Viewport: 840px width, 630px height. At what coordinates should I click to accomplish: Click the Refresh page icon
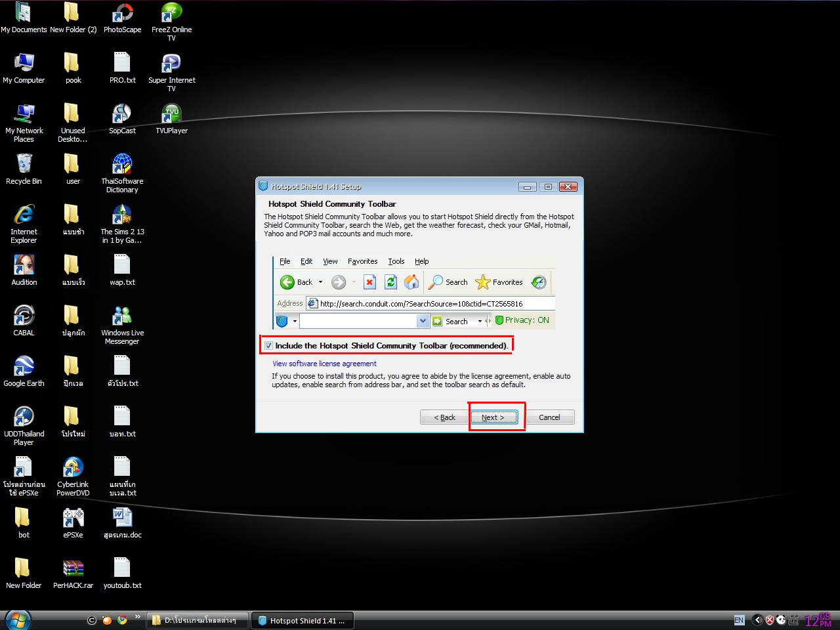[x=390, y=282]
